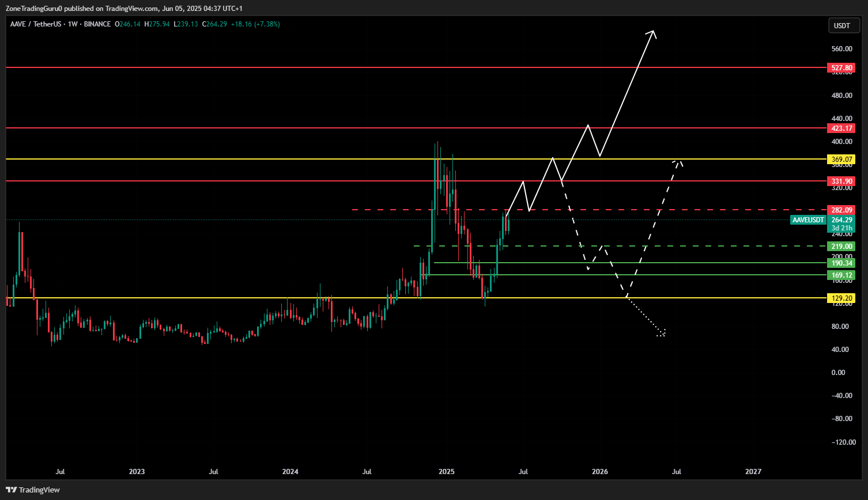
Task: Click the ZoneTradingGuru0 published caption
Action: (x=124, y=9)
